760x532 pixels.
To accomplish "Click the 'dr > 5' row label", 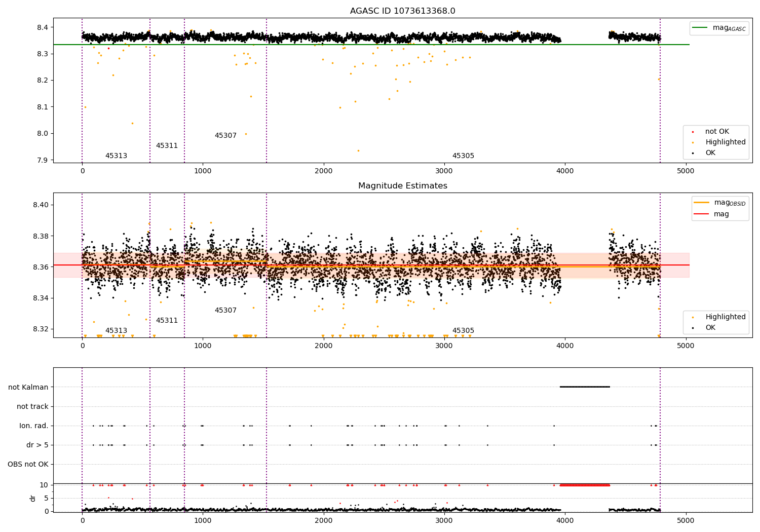I will (37, 445).
